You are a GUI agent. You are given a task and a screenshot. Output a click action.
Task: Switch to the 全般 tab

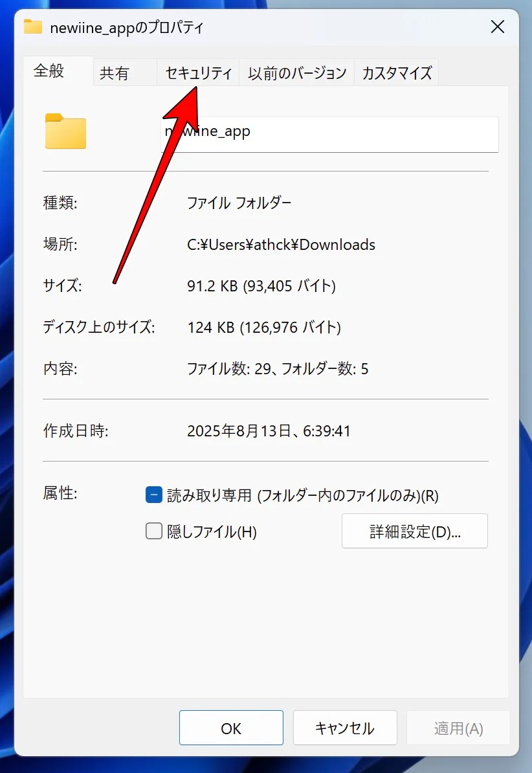click(x=58, y=71)
